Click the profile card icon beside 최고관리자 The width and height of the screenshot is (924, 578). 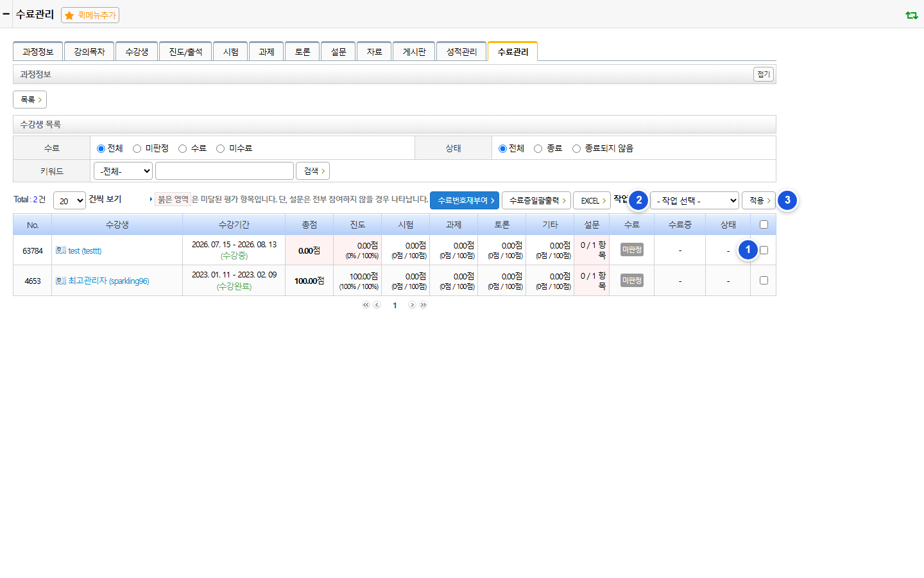pyautogui.click(x=61, y=281)
